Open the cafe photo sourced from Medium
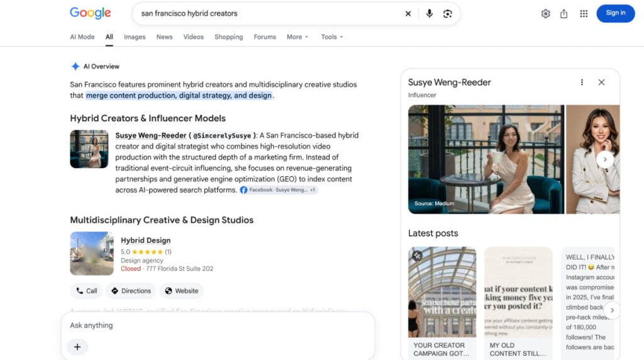644x360 pixels. click(486, 159)
